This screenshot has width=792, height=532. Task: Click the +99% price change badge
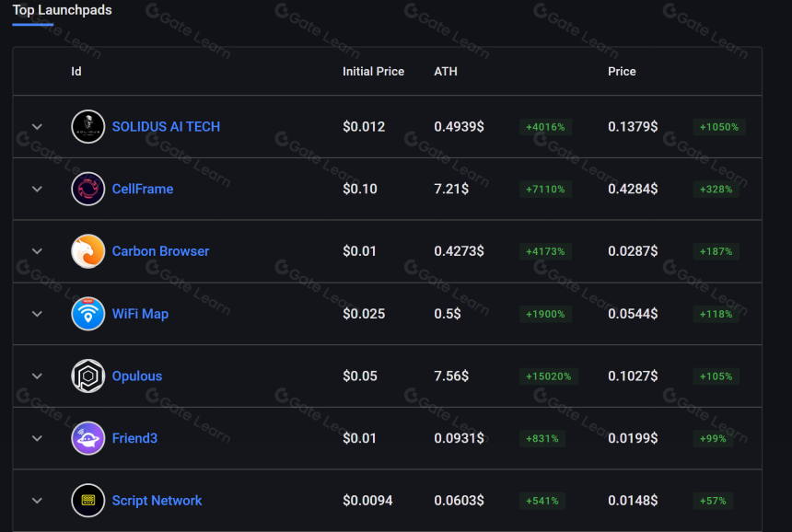click(713, 439)
